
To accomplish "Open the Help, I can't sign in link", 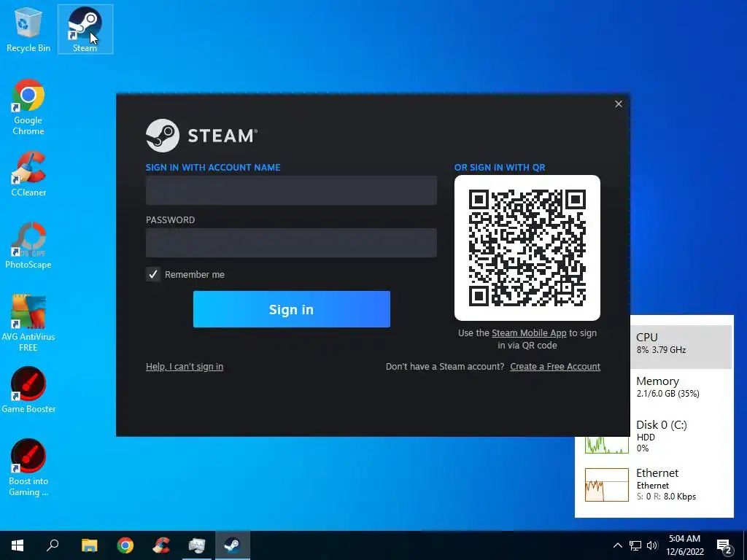I will (185, 367).
